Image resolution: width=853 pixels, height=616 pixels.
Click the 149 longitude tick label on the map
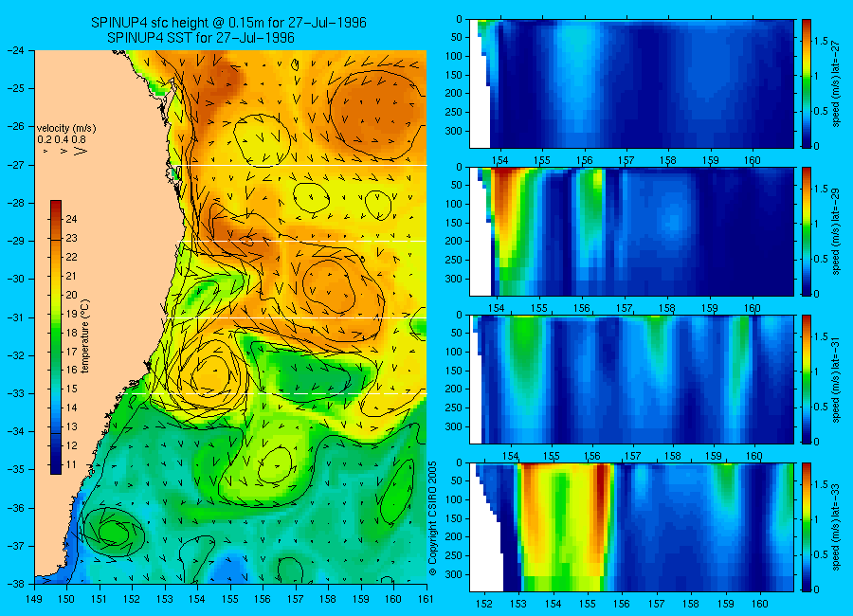(x=34, y=599)
